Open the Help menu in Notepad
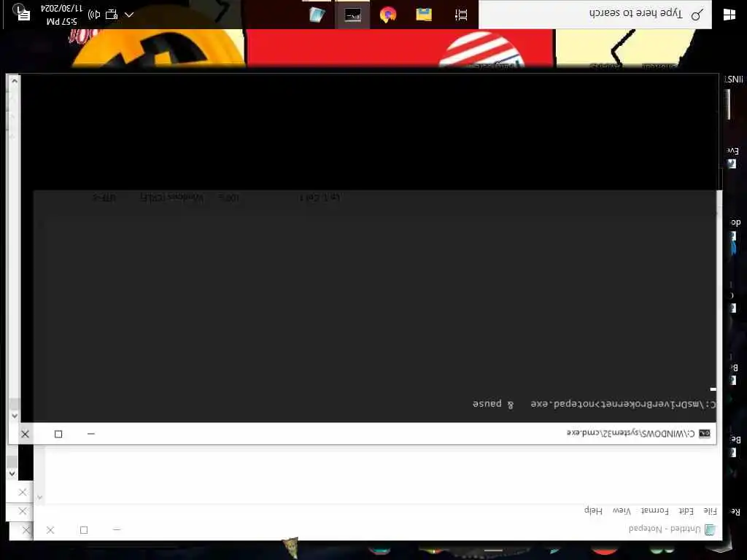The height and width of the screenshot is (560, 747). tap(593, 511)
